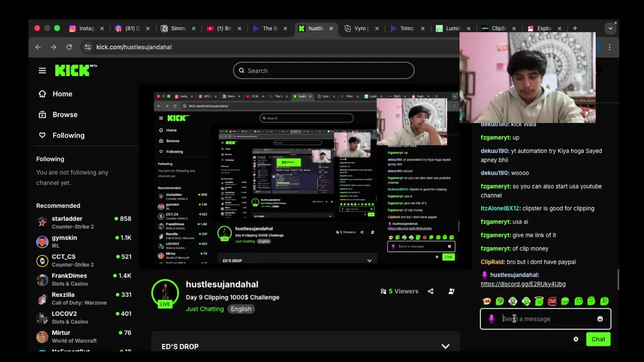
Task: Open the Chrome three-dot menu
Action: pos(610,47)
